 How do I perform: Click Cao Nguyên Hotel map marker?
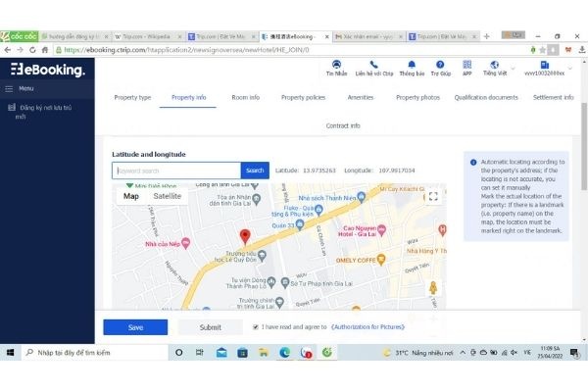[x=382, y=229]
